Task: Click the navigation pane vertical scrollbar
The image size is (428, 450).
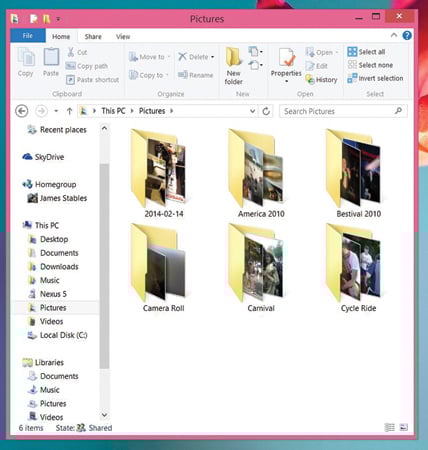Action: (x=104, y=267)
